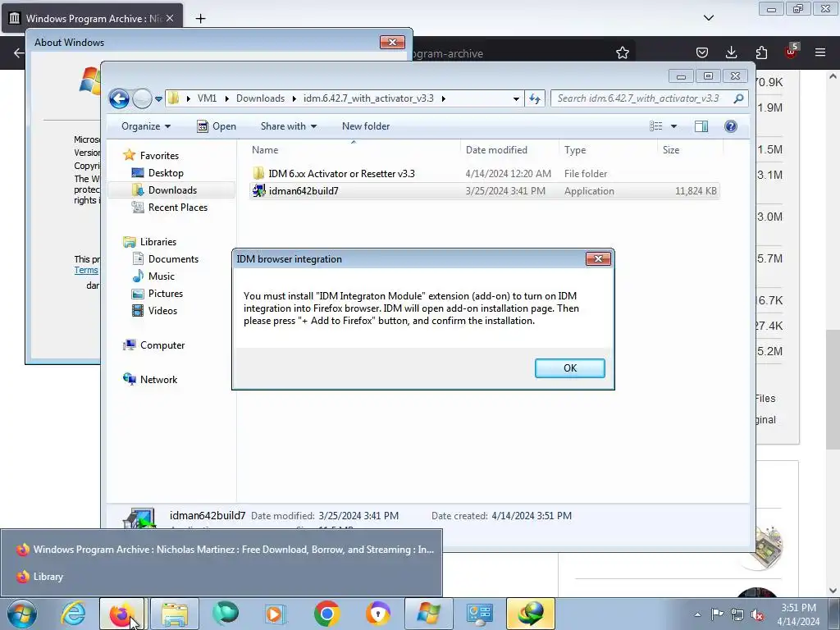Screen dimensions: 840x630
Task: Open Desktop in the navigation pane
Action: (x=166, y=173)
